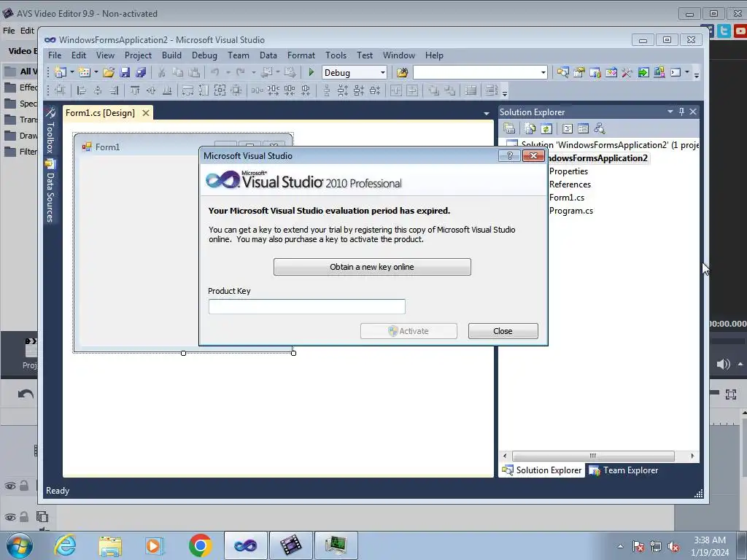Click Close button in expiration dialog

coord(503,331)
